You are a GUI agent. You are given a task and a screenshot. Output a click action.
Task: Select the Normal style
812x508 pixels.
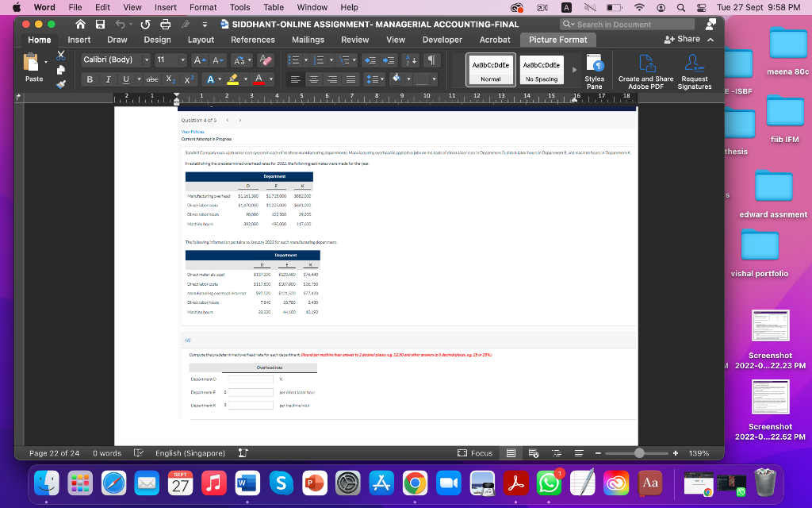(x=492, y=70)
